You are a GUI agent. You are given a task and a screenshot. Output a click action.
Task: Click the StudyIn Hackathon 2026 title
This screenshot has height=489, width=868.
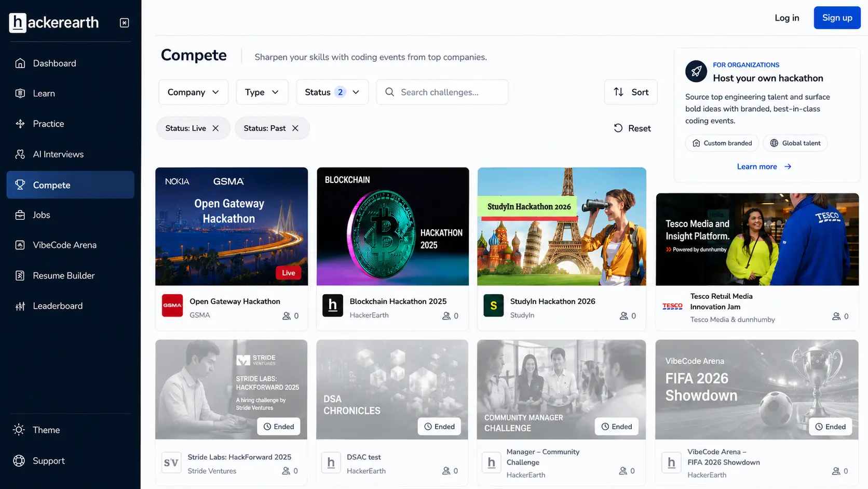[x=553, y=301]
